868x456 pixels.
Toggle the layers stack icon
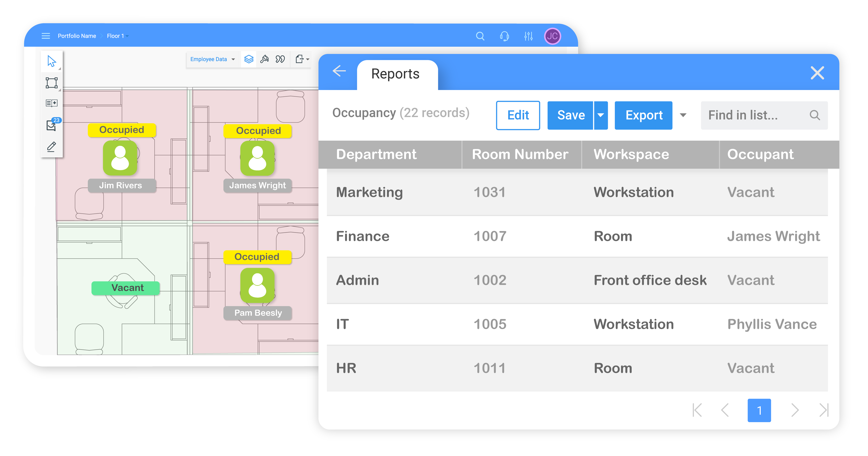249,59
